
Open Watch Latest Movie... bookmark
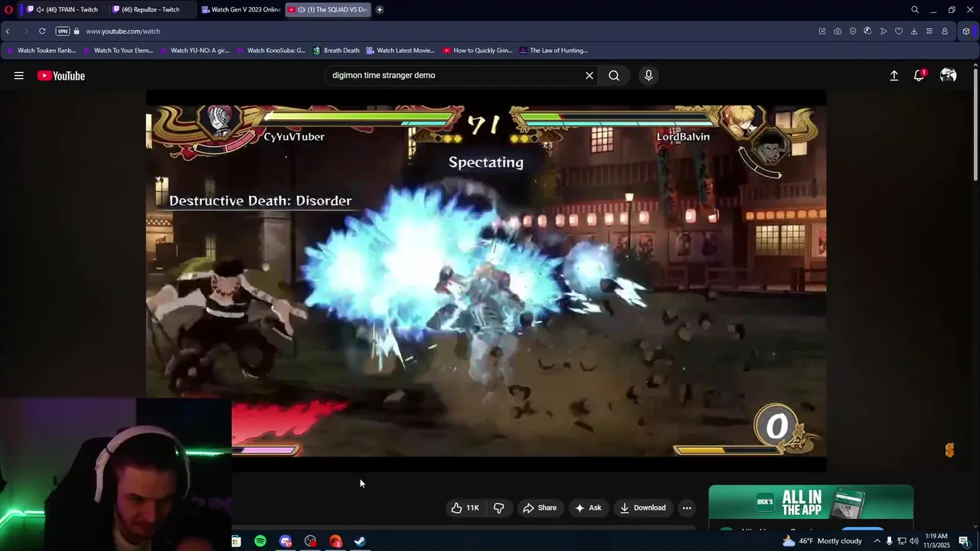[x=400, y=51]
